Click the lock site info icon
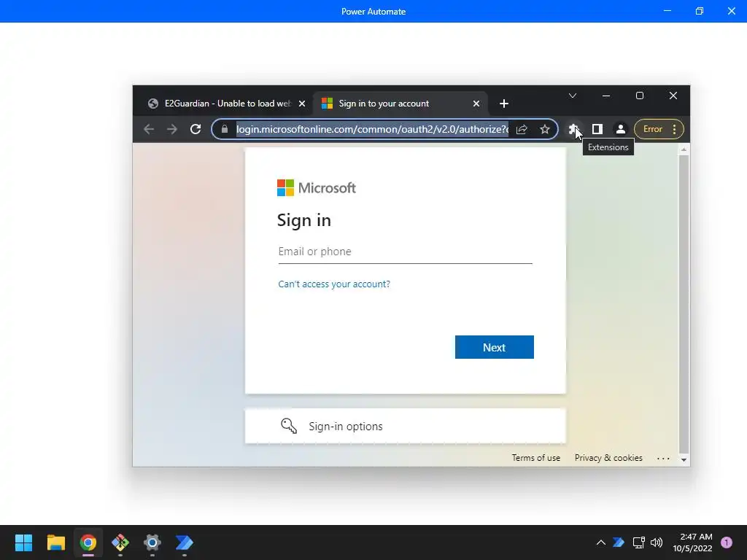The image size is (747, 560). (225, 129)
